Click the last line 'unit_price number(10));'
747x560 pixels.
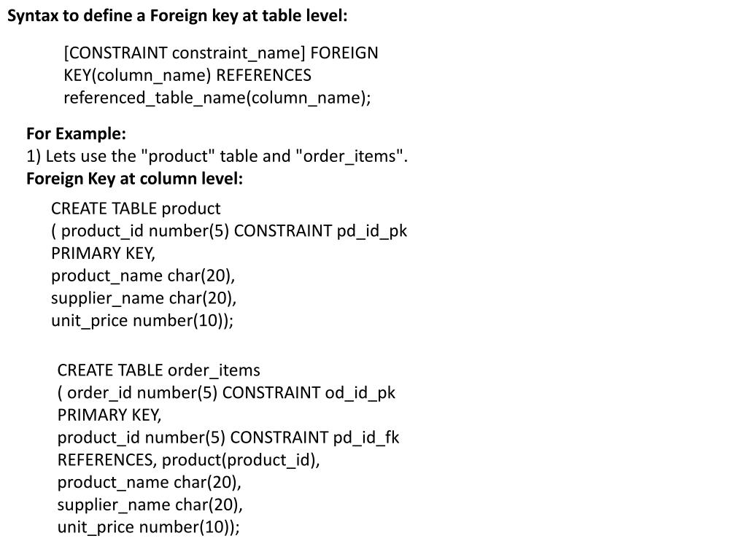[149, 527]
